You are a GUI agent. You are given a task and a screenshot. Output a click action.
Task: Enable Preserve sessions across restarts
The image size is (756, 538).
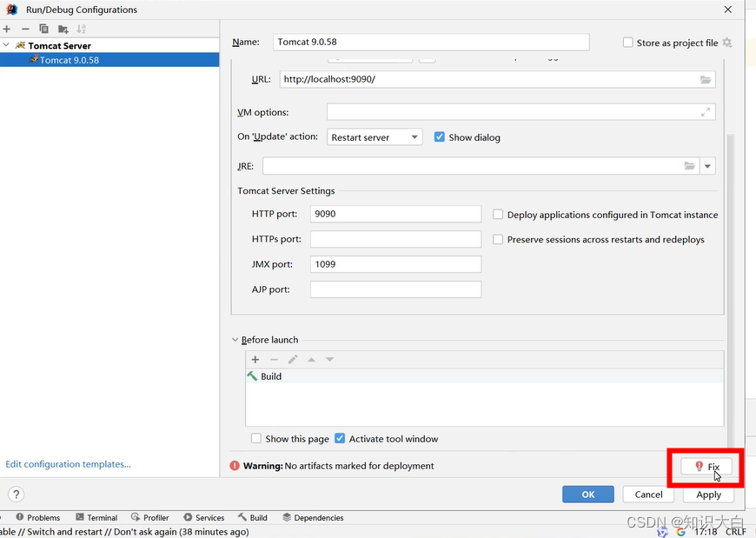point(498,240)
